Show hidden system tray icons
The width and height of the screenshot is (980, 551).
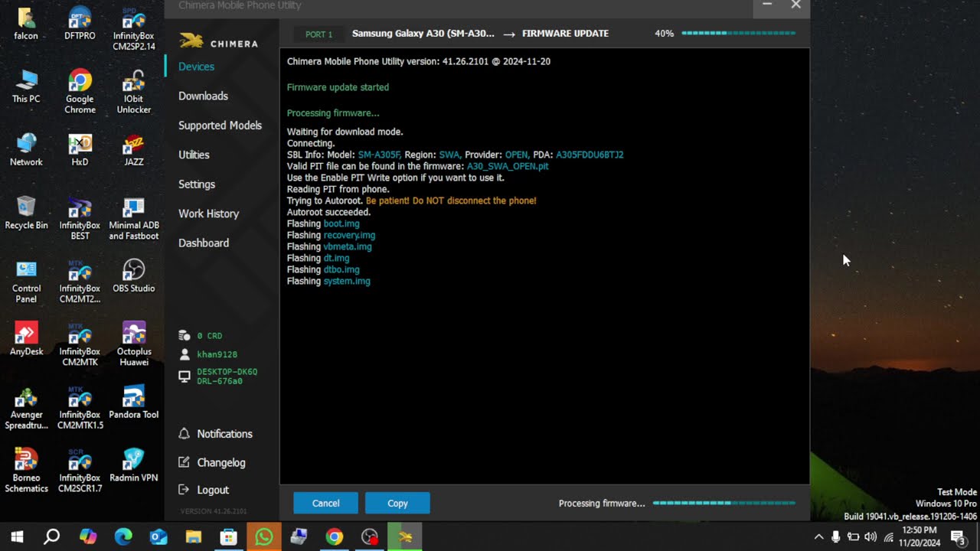[818, 537]
